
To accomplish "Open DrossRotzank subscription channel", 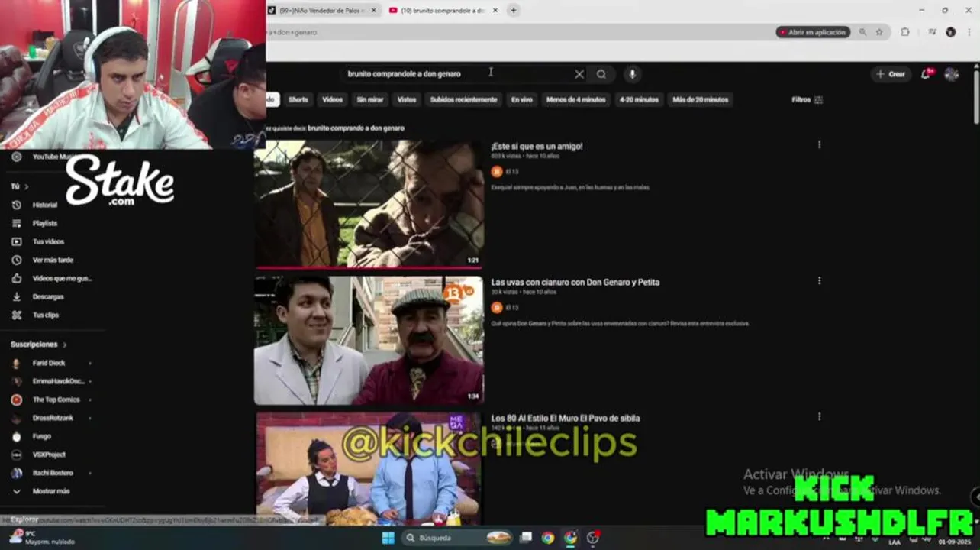I will click(53, 418).
